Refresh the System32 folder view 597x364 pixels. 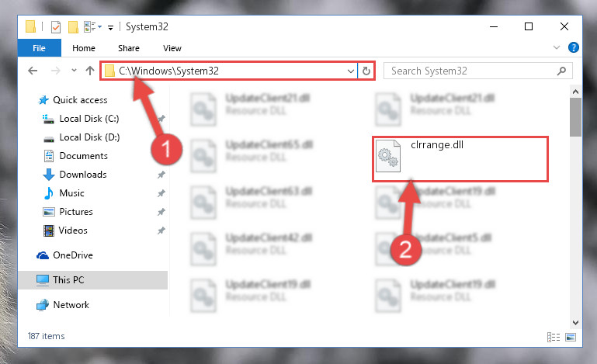[x=366, y=71]
